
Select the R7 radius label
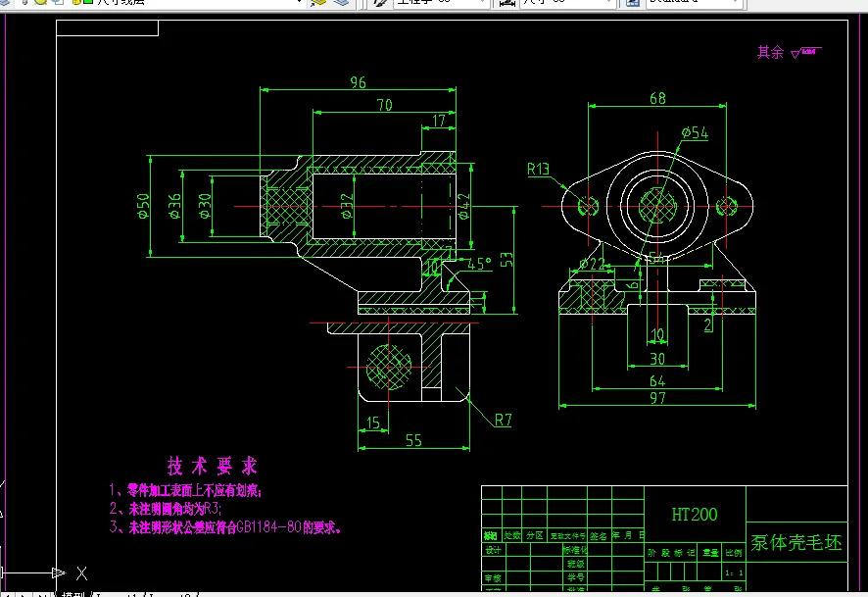[504, 421]
